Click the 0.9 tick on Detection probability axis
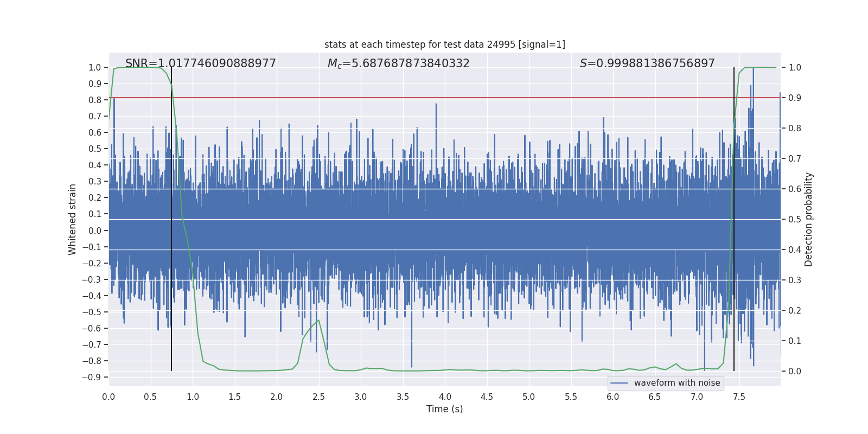 795,98
